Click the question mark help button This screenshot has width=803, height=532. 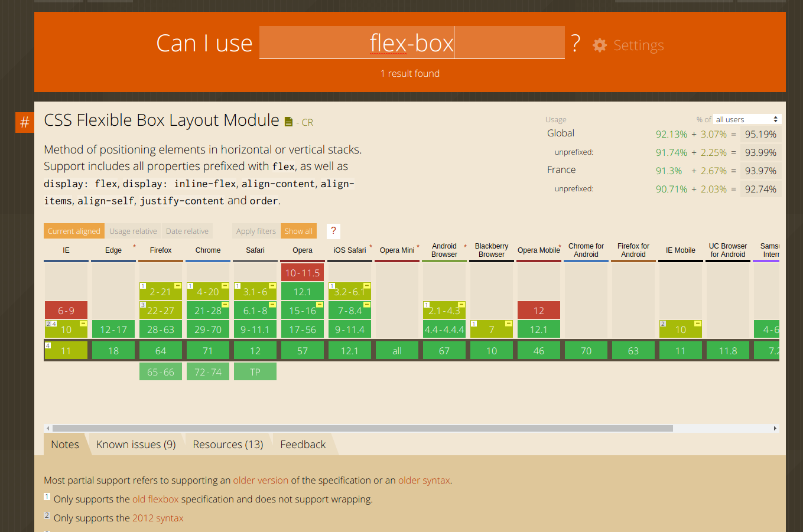333,231
